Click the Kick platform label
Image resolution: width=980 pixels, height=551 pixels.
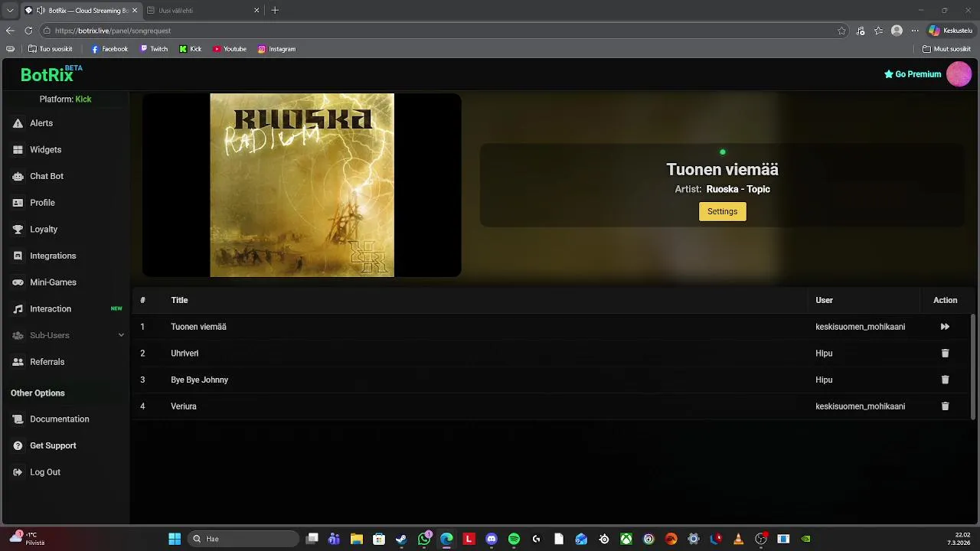click(x=83, y=99)
